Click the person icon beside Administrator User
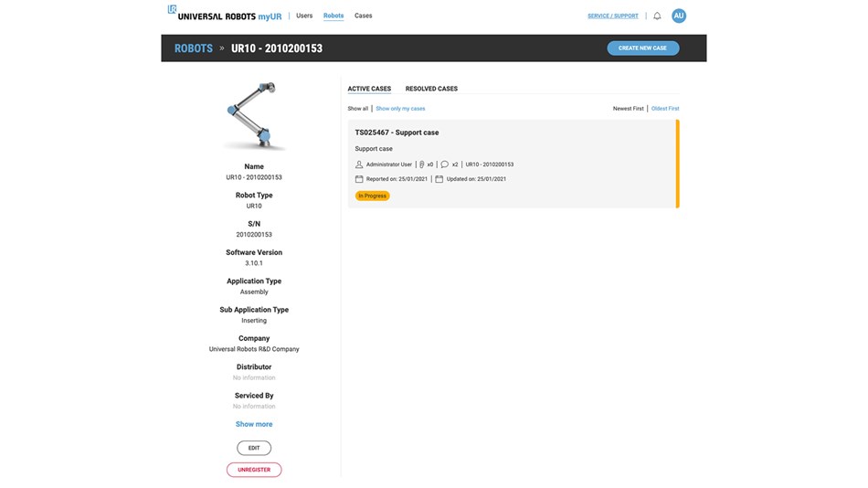The height and width of the screenshot is (488, 868). click(359, 164)
